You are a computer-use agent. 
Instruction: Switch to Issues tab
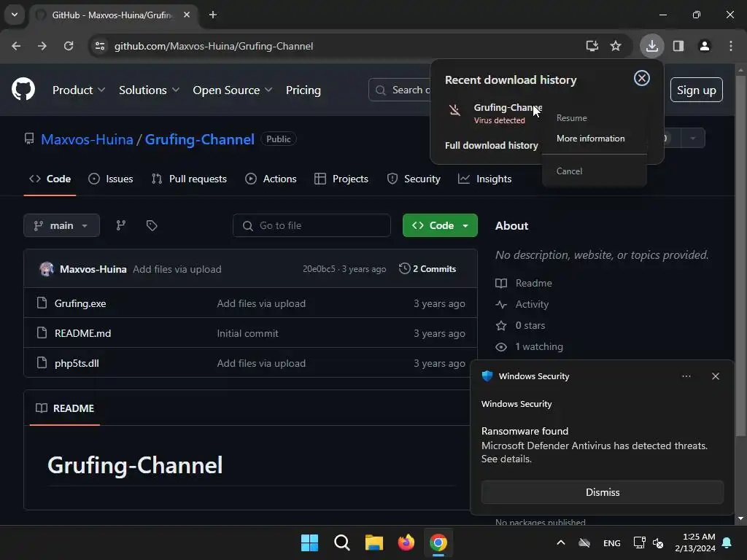111,179
